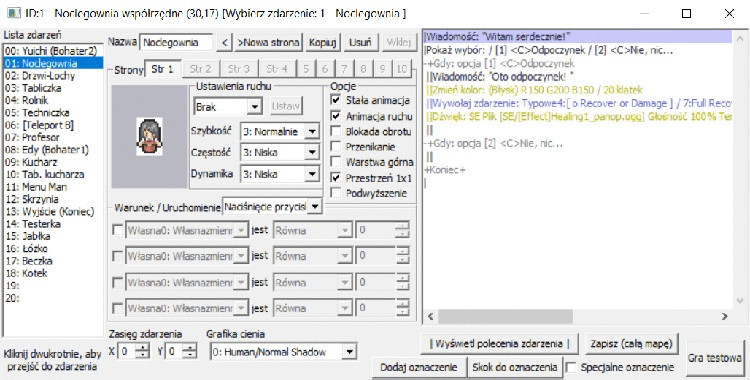This screenshot has height=380, width=750.
Task: Increase the event range X value
Action: click(142, 347)
